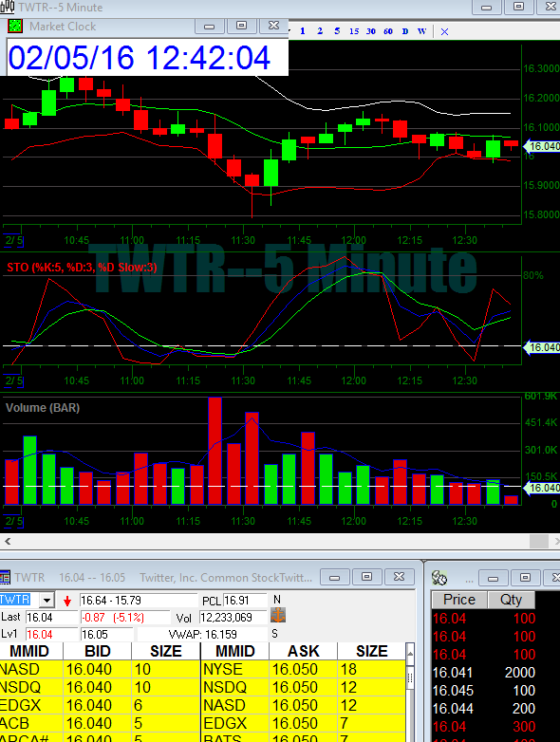Click the 16.041 trade with quantity 2000
Image resolution: width=560 pixels, height=742 pixels.
pos(484,673)
